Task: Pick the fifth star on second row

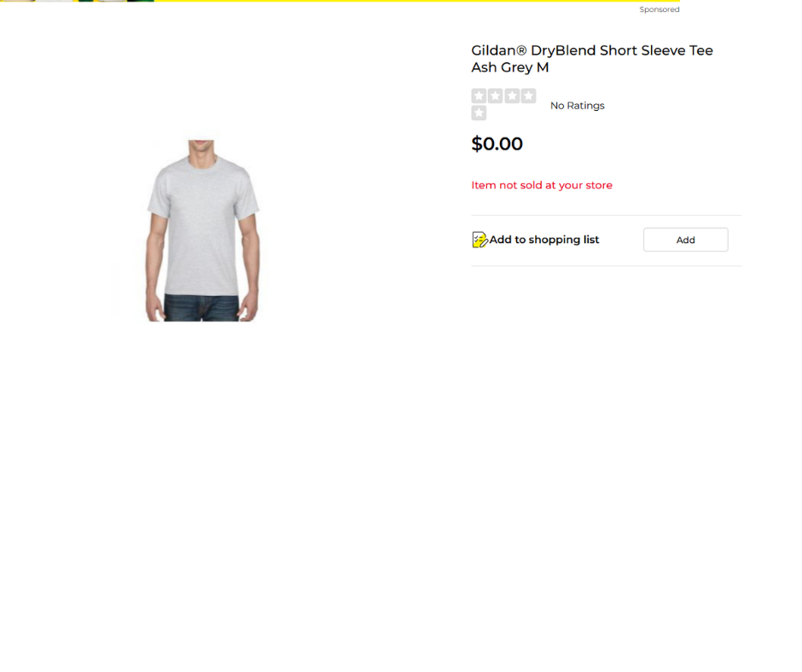Action: coord(479,113)
